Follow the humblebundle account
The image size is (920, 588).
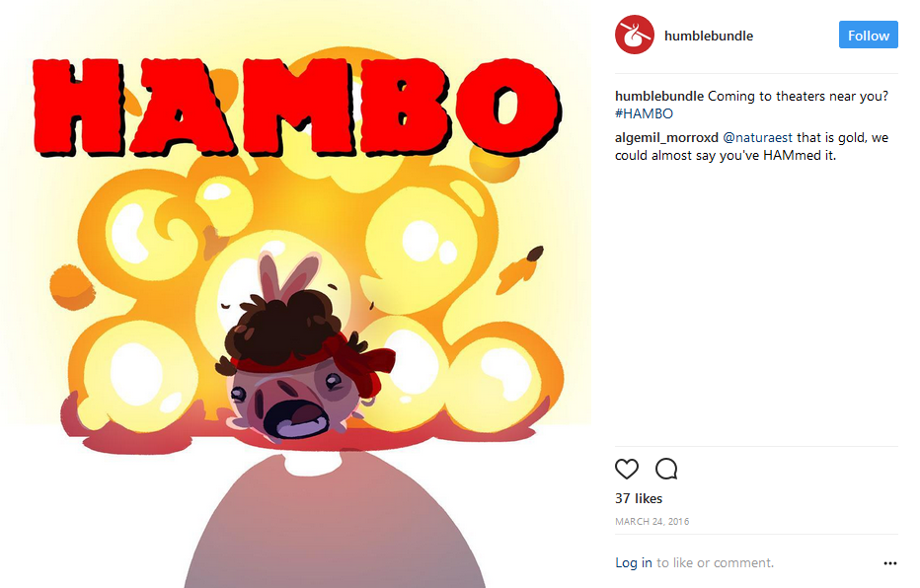pos(868,36)
